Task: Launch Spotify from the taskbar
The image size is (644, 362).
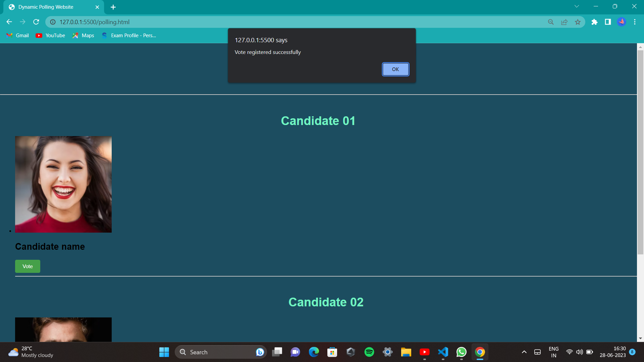Action: [x=369, y=352]
